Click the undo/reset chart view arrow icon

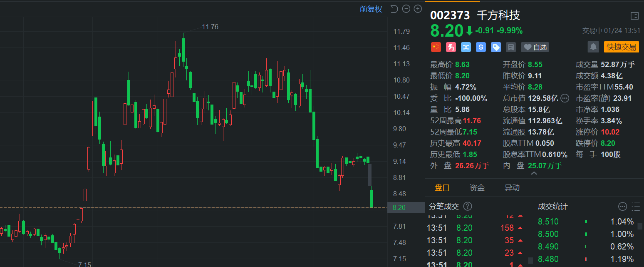pos(394,9)
